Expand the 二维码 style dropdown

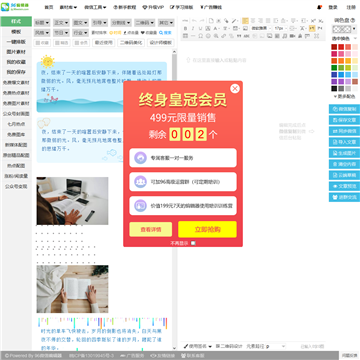click(x=145, y=23)
